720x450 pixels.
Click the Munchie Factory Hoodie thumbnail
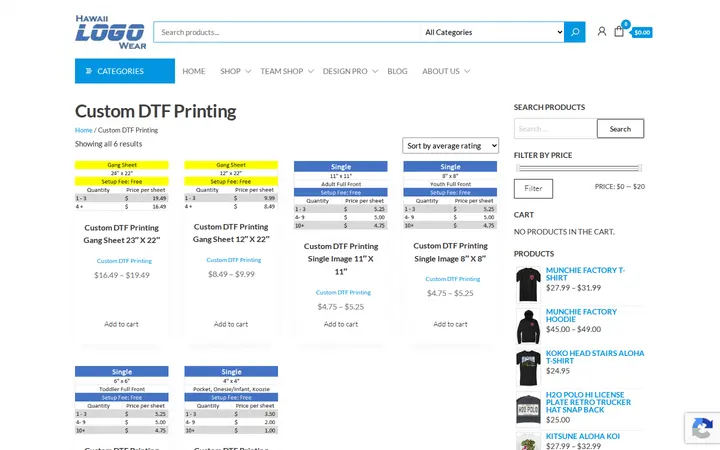(528, 326)
